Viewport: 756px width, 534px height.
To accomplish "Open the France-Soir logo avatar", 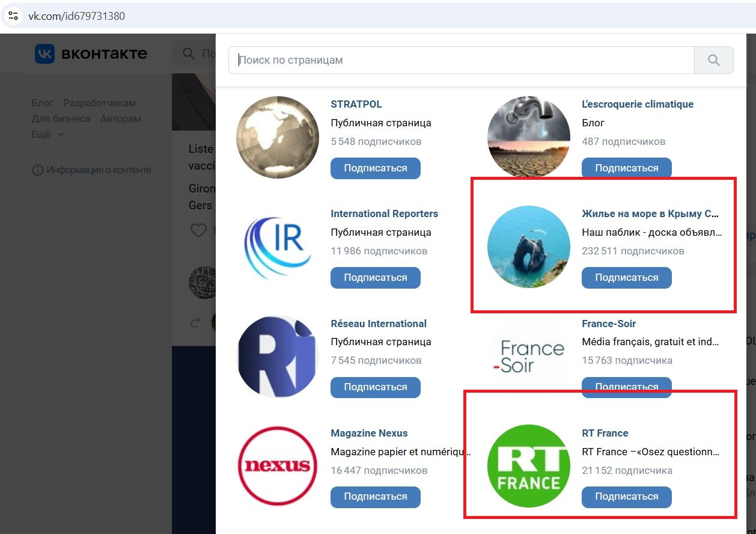I will click(x=529, y=357).
